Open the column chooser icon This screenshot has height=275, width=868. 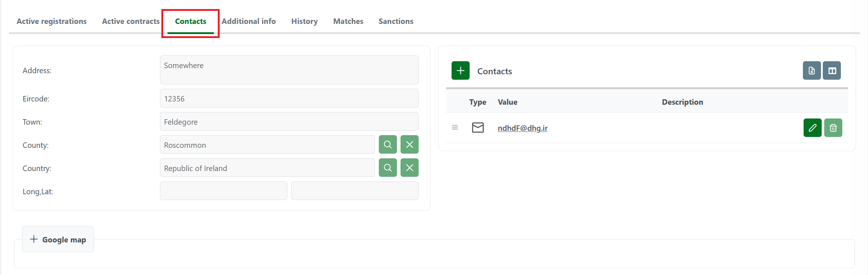pyautogui.click(x=832, y=71)
